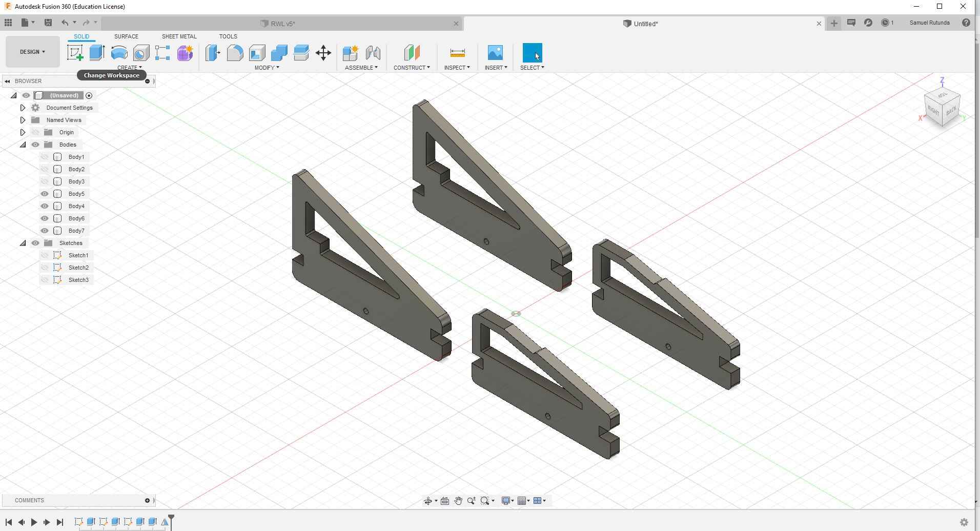Expand the Document Settings node
The width and height of the screenshot is (980, 531).
coord(23,108)
